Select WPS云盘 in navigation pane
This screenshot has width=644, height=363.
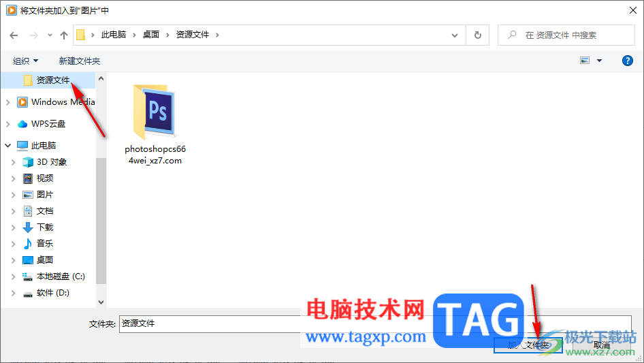click(48, 124)
